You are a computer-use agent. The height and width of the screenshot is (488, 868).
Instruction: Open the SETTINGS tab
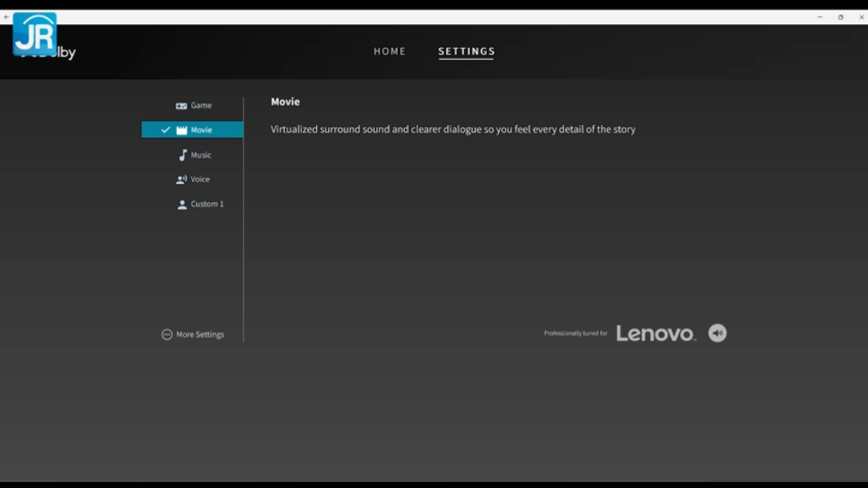[466, 51]
